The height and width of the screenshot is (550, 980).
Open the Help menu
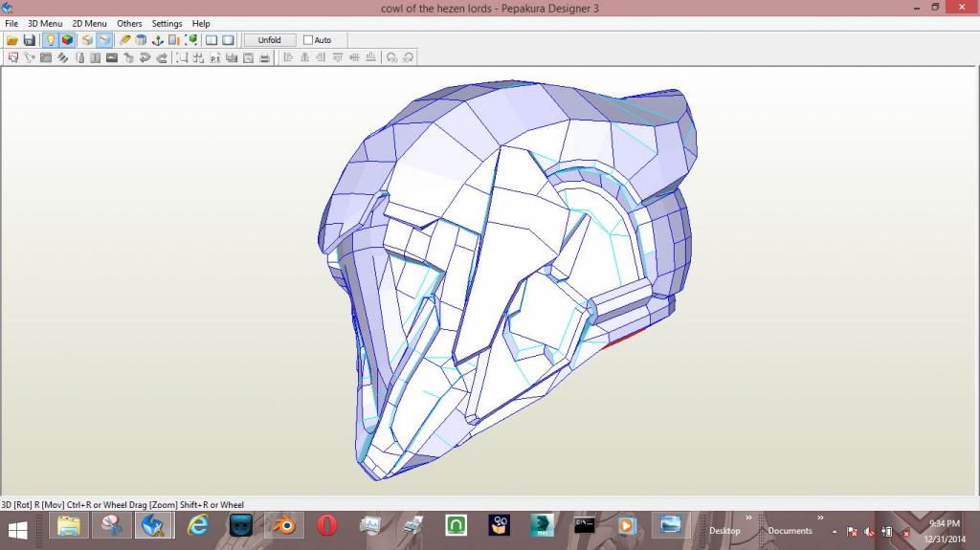coord(201,23)
